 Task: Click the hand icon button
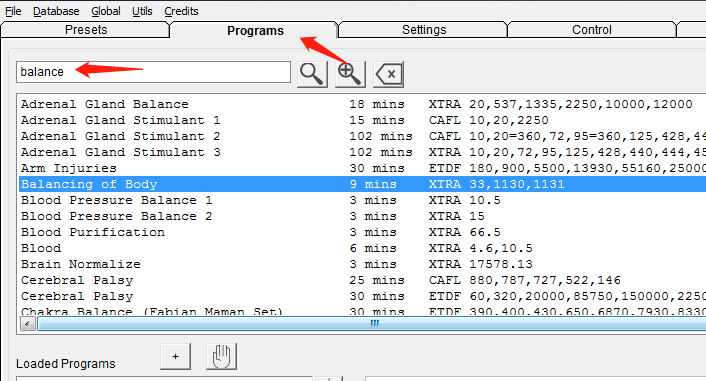pyautogui.click(x=221, y=356)
